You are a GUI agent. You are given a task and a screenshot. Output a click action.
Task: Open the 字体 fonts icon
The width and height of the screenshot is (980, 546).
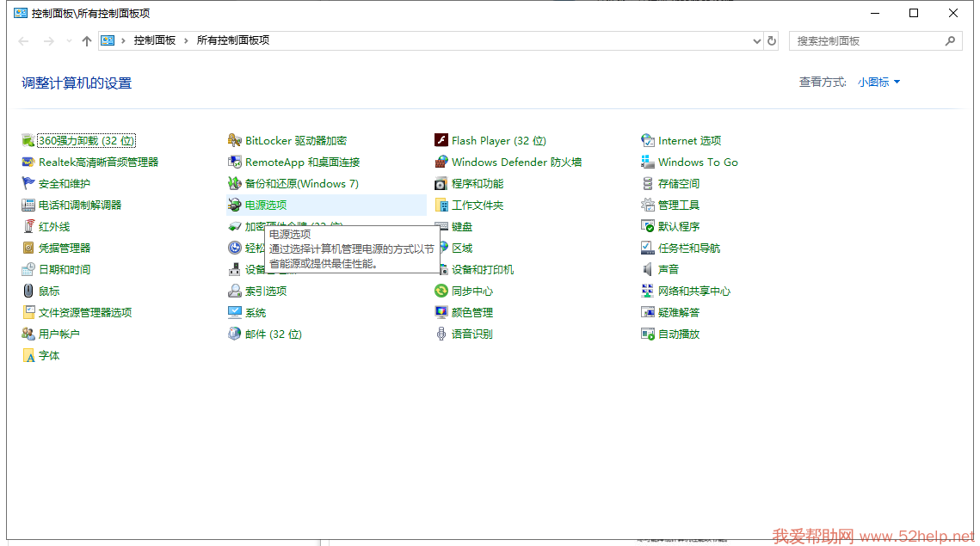click(x=28, y=356)
